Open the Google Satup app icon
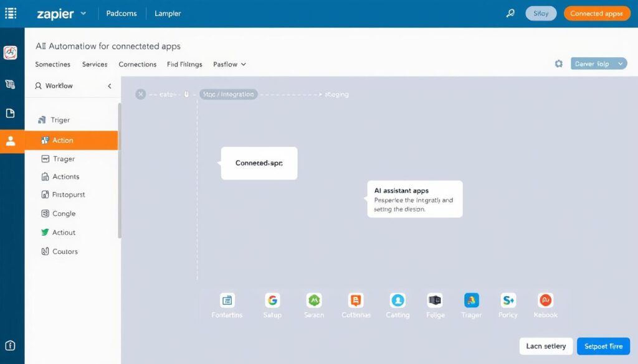This screenshot has height=364, width=638. pos(272,301)
